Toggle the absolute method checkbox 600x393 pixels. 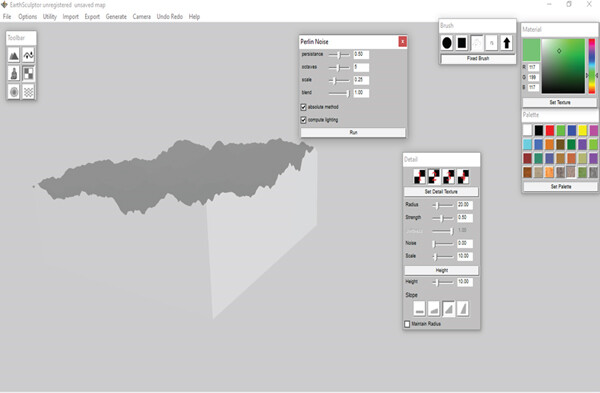tap(303, 107)
